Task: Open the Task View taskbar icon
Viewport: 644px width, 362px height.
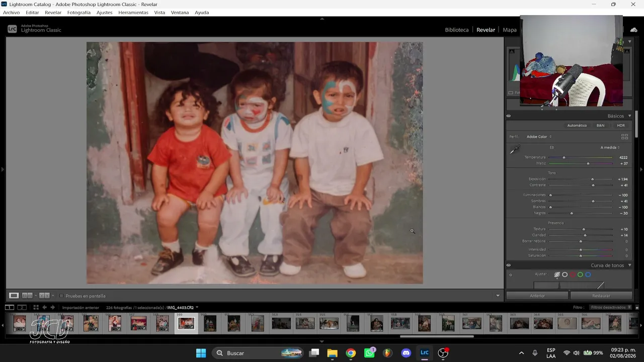Action: (x=314, y=353)
